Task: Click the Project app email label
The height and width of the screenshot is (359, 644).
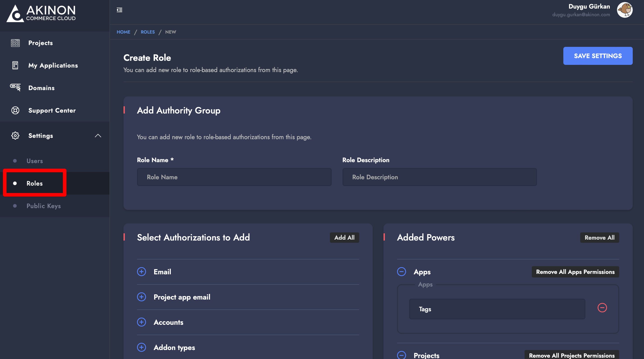Action: click(x=182, y=297)
